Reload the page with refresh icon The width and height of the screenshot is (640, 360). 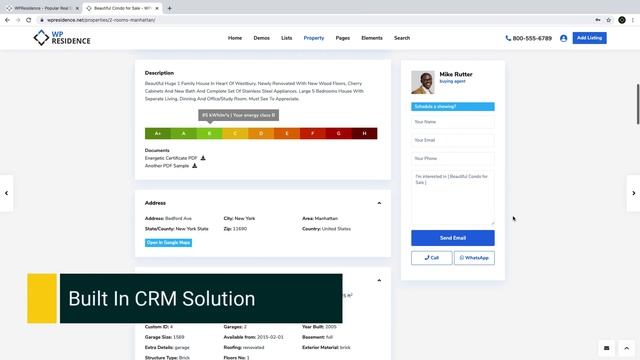click(x=29, y=20)
